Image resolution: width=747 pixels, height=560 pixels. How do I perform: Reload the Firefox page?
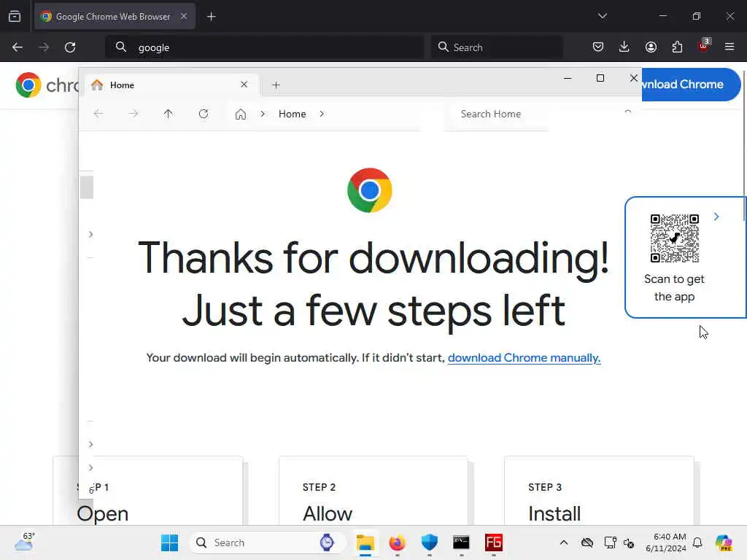pos(70,47)
